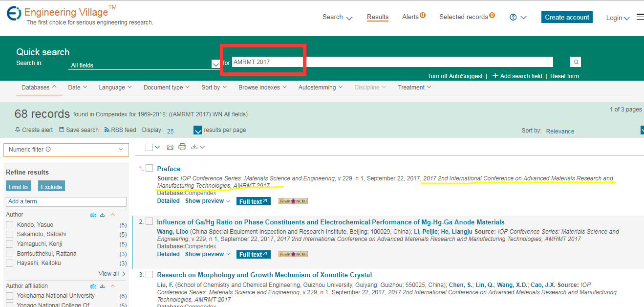
Task: Select record 2 checkbox for Ga/Hg paper
Action: 150,221
